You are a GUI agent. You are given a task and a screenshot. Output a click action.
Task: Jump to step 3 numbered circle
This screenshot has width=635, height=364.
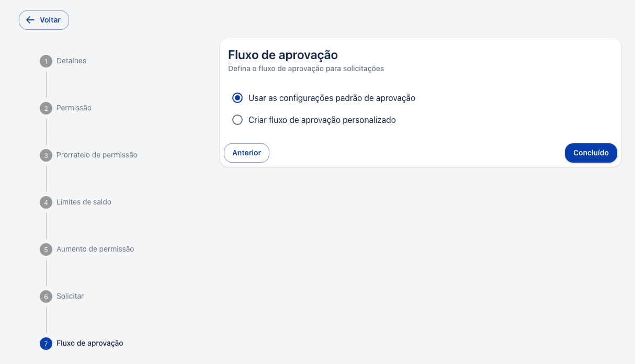tap(46, 155)
